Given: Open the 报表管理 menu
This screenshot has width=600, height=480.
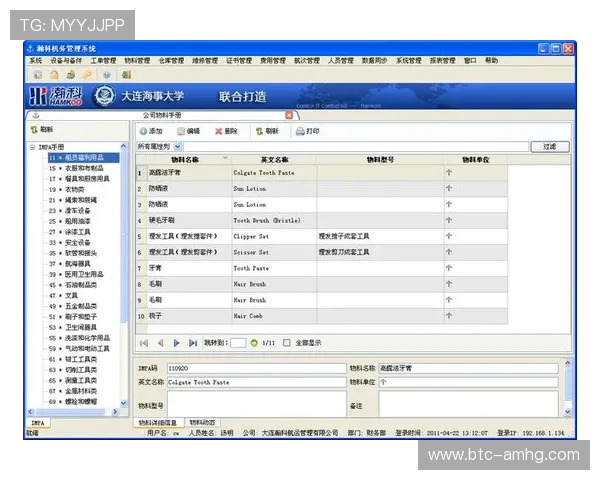Looking at the screenshot, I should click(443, 60).
